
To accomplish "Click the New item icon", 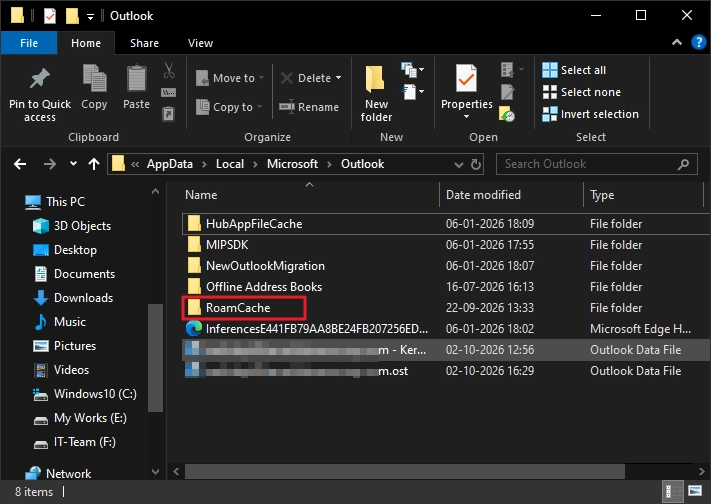I will point(409,70).
